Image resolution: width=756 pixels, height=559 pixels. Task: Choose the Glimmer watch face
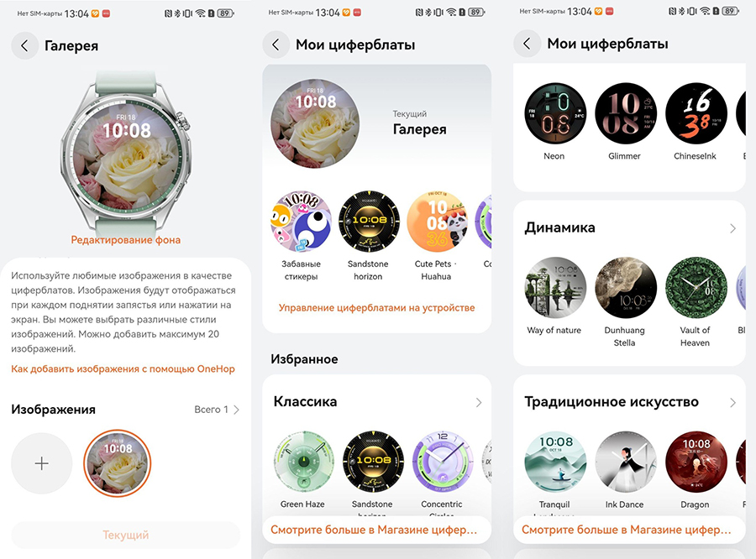625,113
